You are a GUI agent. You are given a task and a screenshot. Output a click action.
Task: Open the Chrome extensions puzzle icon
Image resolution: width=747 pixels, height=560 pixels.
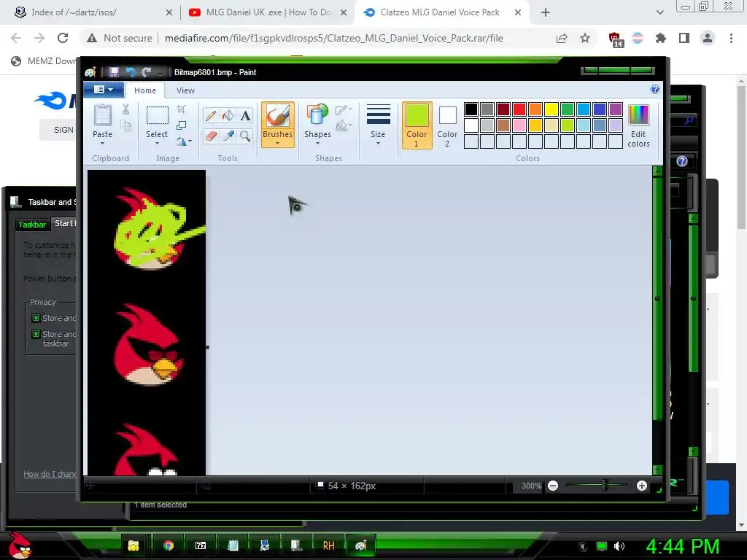coord(661,38)
